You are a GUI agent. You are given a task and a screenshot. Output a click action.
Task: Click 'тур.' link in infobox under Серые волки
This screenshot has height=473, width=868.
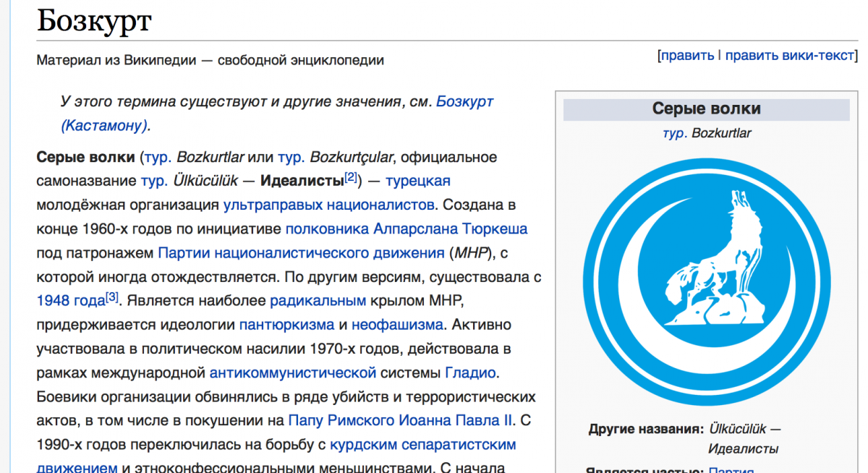(x=673, y=133)
